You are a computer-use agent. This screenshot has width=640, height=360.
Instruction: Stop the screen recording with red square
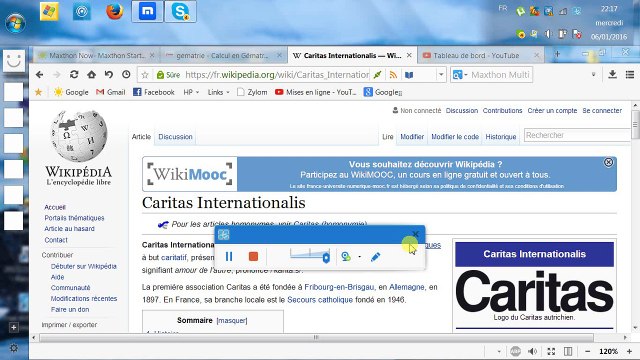click(253, 256)
